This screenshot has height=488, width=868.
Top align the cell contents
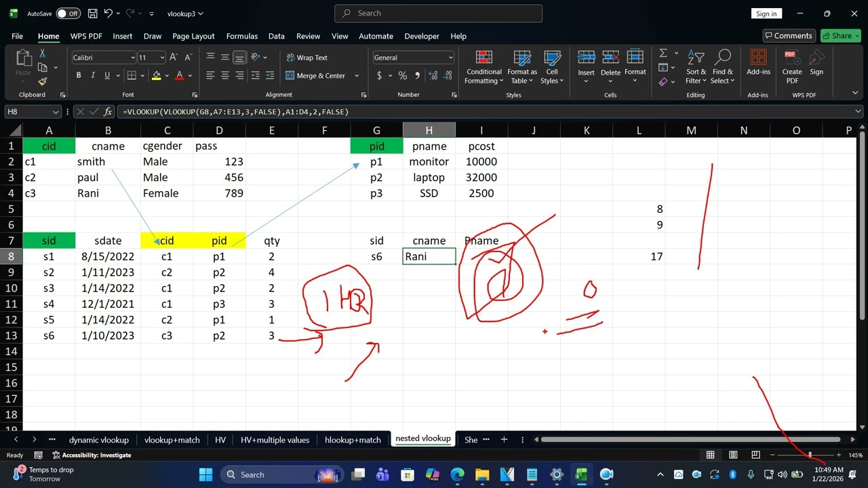click(210, 58)
